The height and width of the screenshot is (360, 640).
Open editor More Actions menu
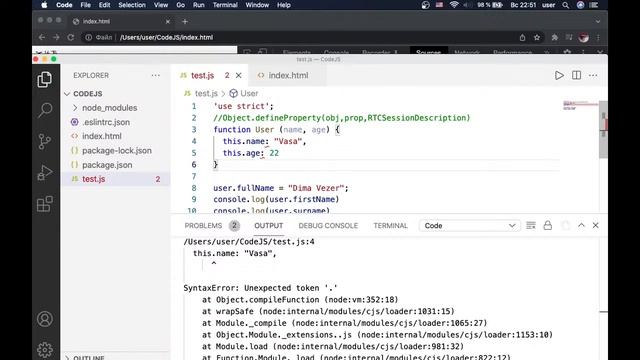(x=593, y=76)
